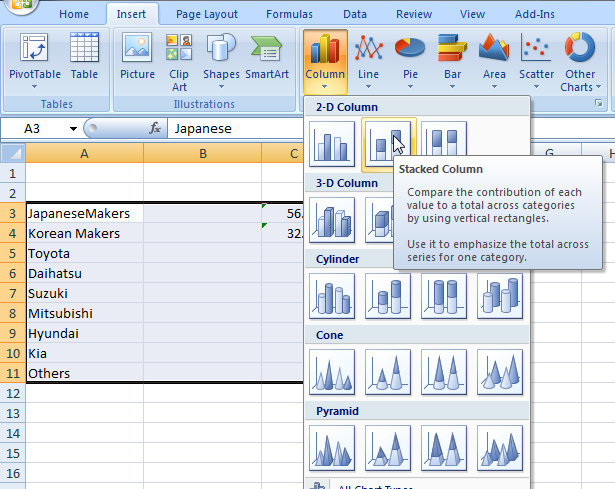Image resolution: width=615 pixels, height=489 pixels.
Task: Choose 3-D Pyramid chart
Action: click(500, 448)
